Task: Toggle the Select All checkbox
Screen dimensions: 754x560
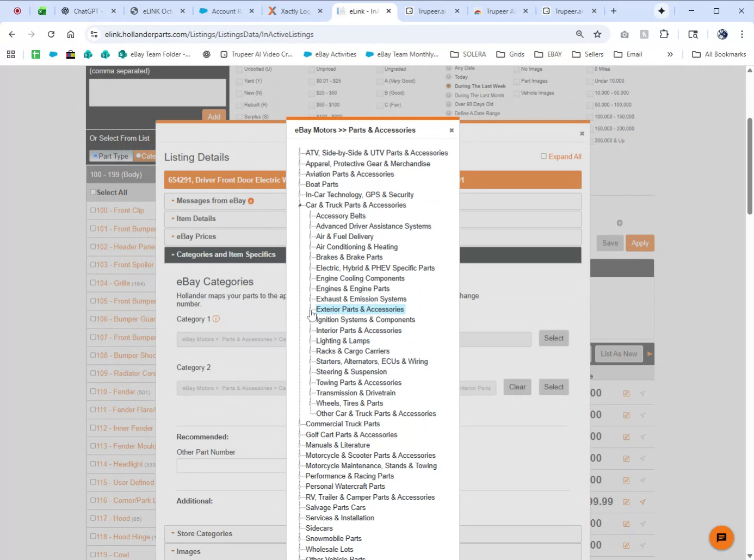Action: [93, 192]
